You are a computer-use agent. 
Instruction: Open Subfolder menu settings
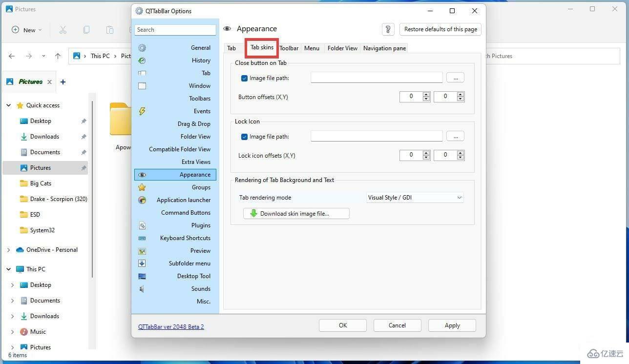point(175,263)
